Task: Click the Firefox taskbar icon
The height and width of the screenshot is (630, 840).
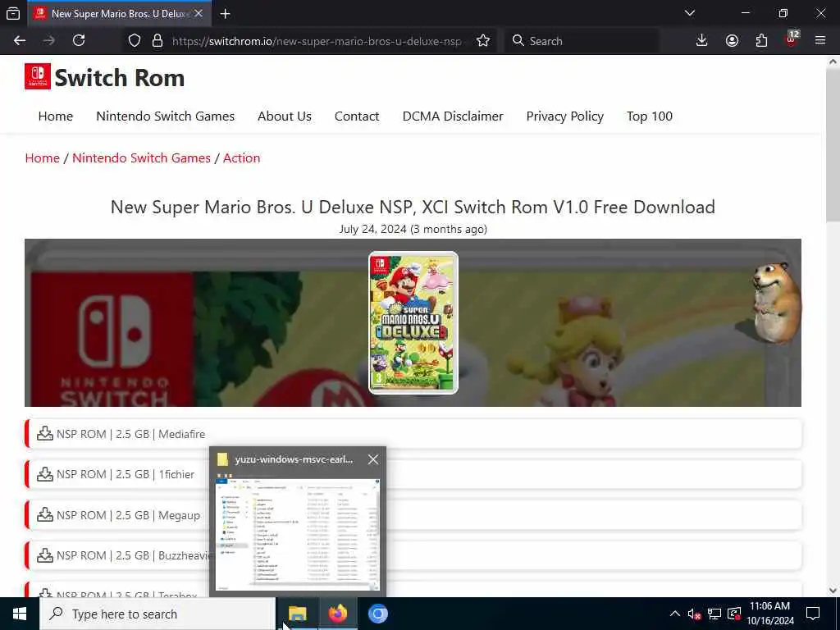Action: click(337, 614)
